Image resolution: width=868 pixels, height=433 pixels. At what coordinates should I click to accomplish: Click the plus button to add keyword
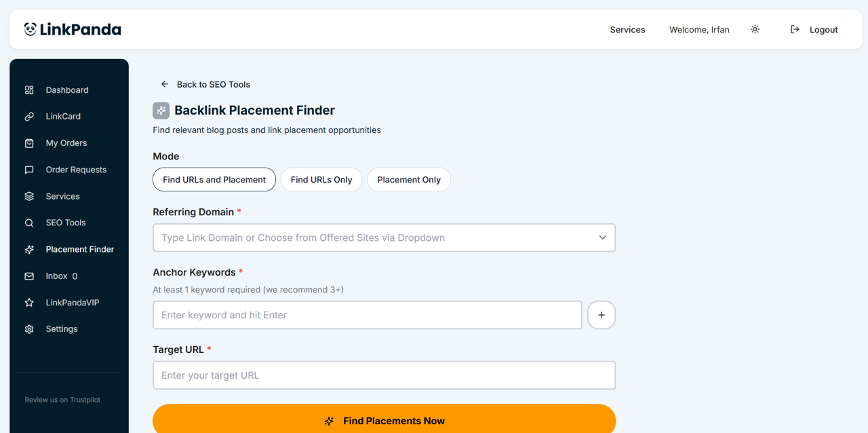[x=601, y=315]
